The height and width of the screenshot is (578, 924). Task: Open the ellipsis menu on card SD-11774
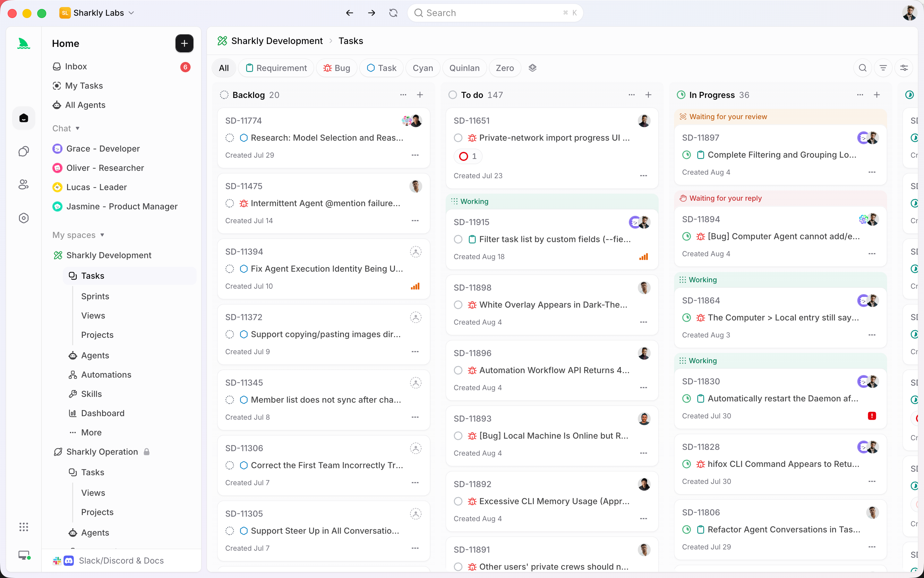[415, 155]
